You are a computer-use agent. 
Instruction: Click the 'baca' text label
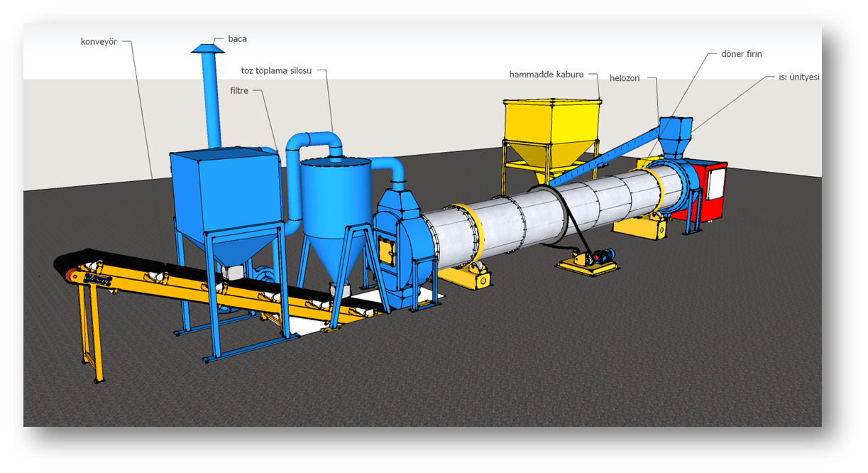coord(237,39)
